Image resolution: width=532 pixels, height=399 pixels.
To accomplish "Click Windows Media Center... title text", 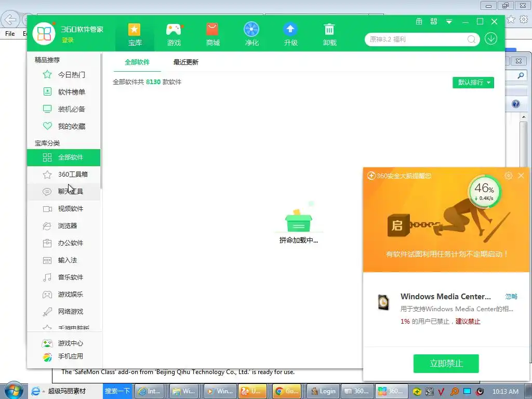I will (x=445, y=297).
